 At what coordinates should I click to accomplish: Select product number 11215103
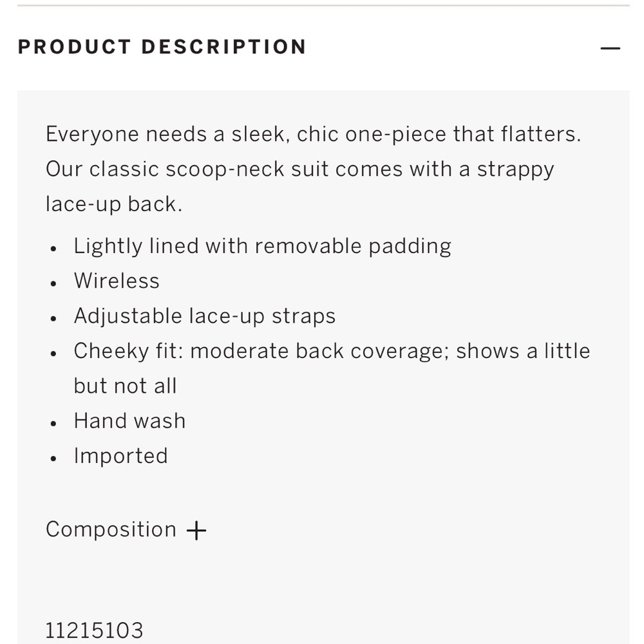[x=94, y=630]
